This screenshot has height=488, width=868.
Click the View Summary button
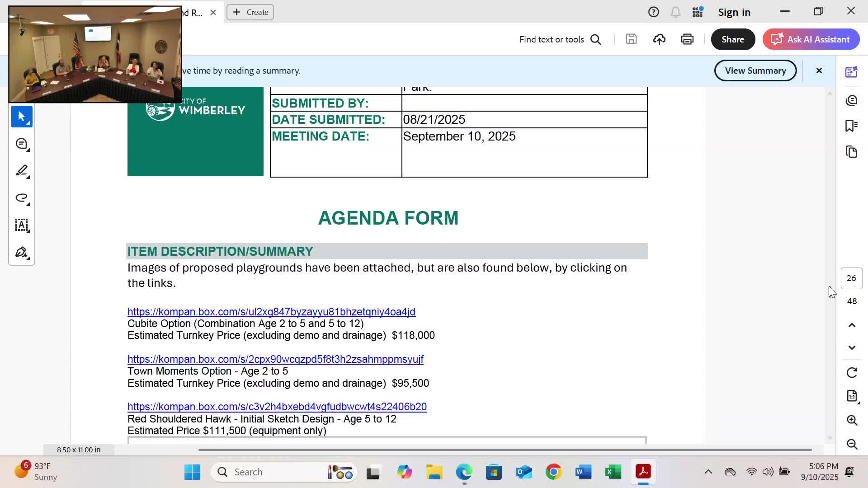(x=755, y=70)
